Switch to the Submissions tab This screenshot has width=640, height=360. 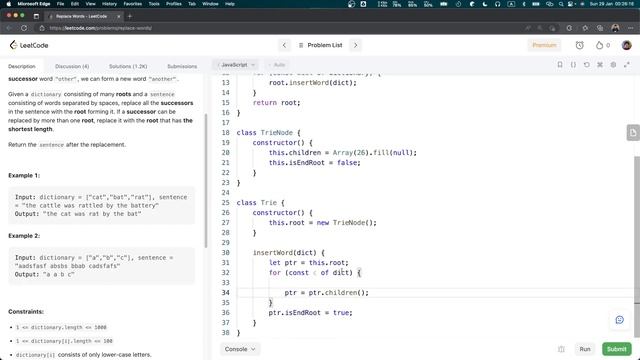tap(182, 66)
